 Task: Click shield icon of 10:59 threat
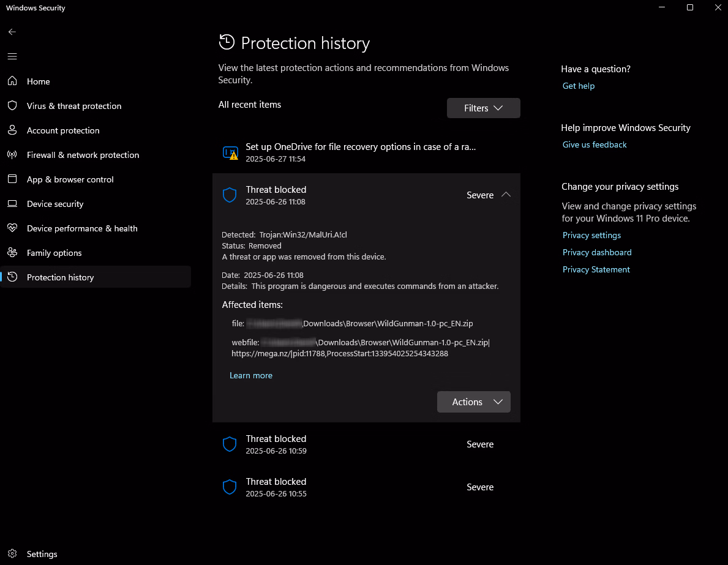[x=230, y=444]
